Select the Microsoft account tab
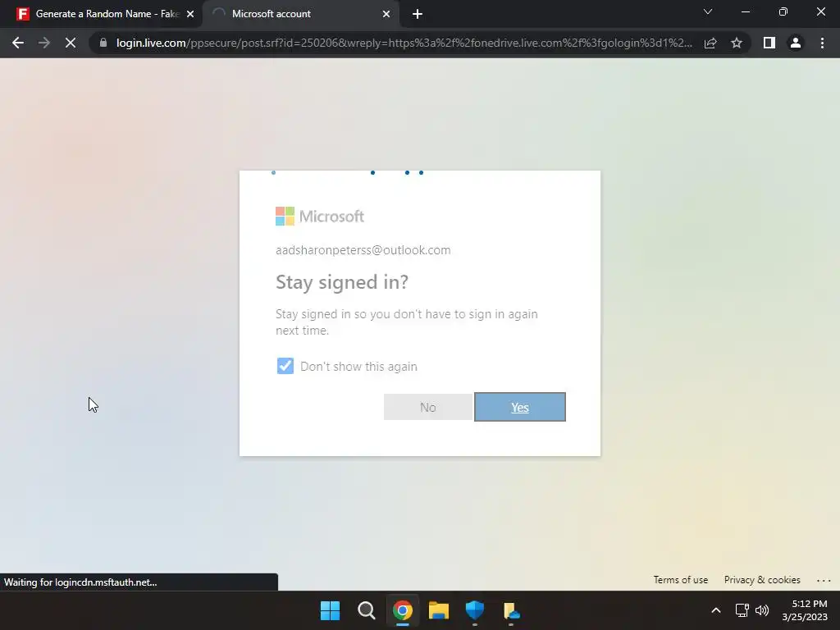 click(300, 15)
